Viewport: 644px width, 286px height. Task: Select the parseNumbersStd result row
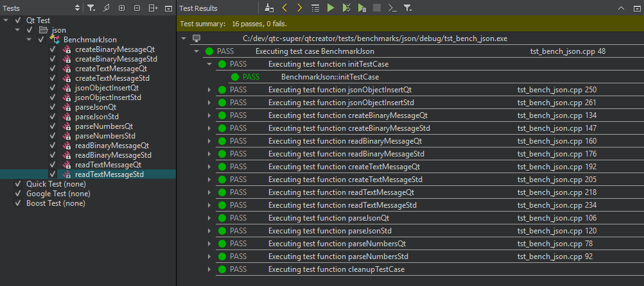[347, 257]
